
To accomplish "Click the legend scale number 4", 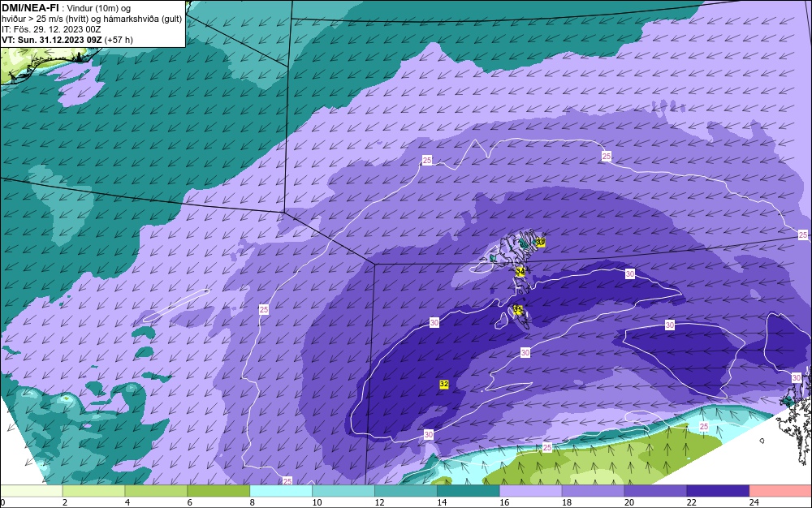I will [x=127, y=502].
